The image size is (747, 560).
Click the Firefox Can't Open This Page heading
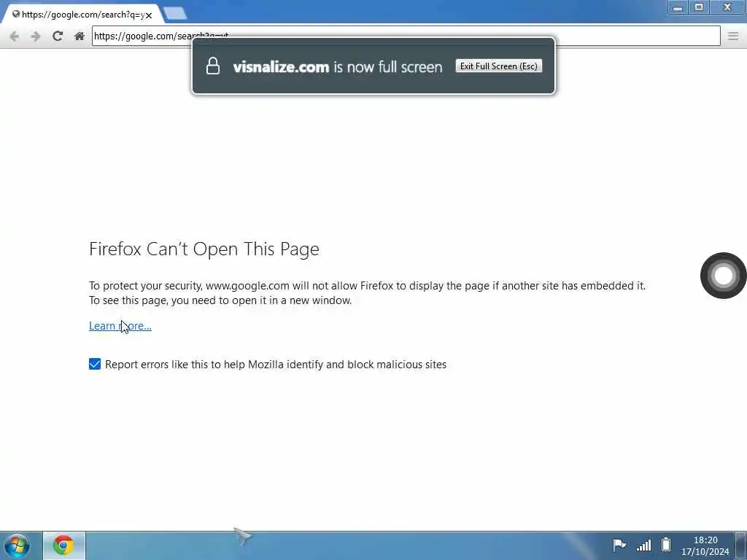[x=204, y=249]
